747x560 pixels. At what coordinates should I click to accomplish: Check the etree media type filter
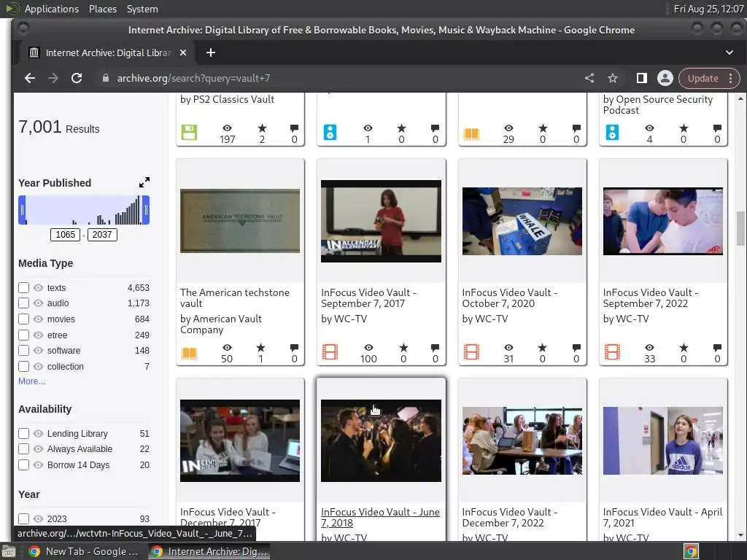[x=24, y=335]
